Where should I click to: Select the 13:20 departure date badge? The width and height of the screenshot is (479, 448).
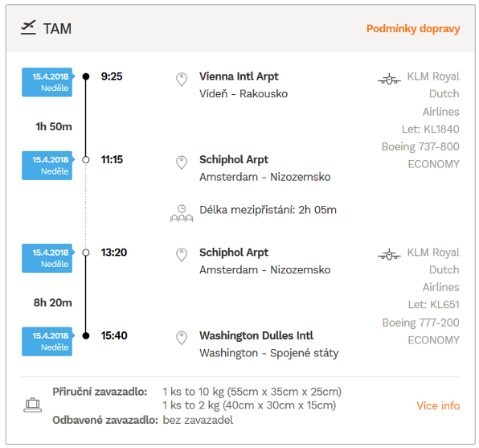point(47,258)
